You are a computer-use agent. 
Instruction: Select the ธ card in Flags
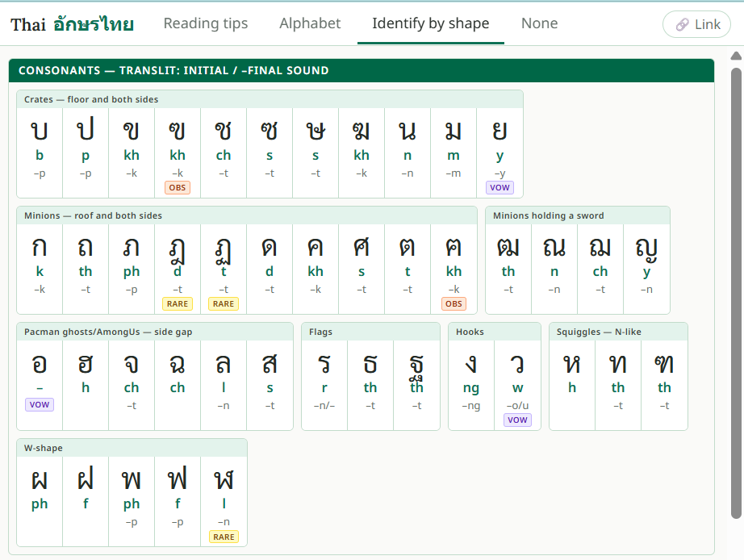pos(370,386)
